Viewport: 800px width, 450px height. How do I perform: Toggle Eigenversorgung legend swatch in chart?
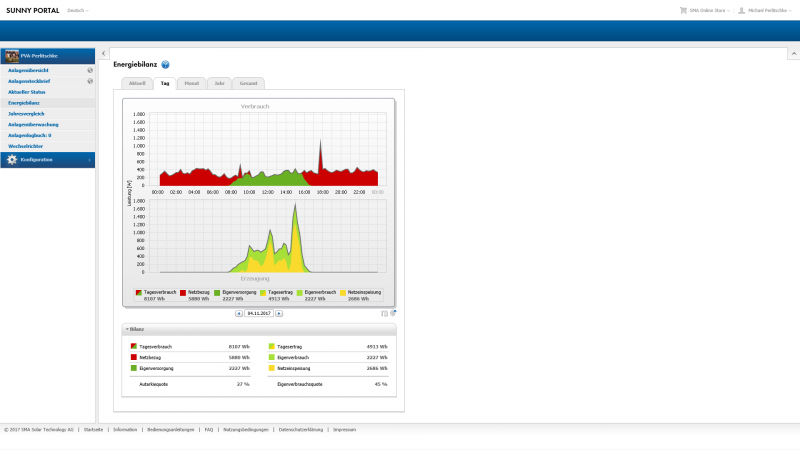(217, 293)
